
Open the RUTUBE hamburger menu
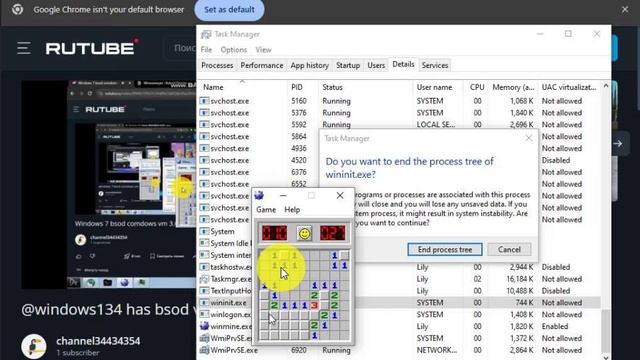[x=24, y=48]
